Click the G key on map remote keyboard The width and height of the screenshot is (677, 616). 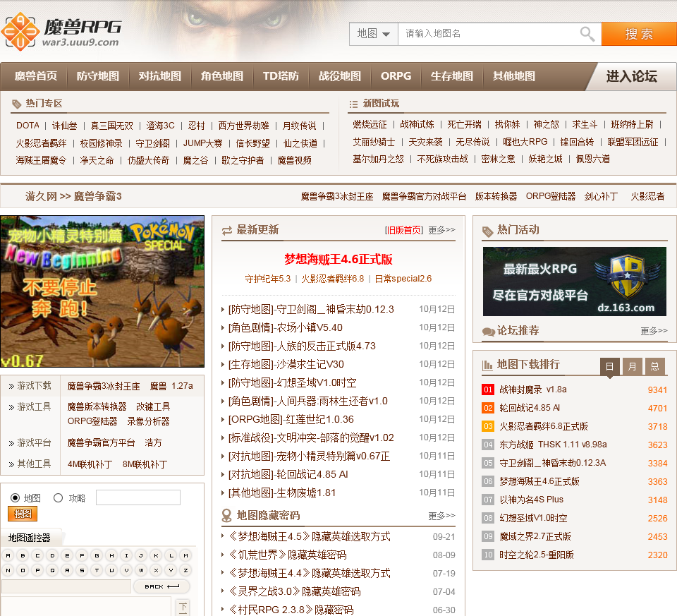[97, 555]
